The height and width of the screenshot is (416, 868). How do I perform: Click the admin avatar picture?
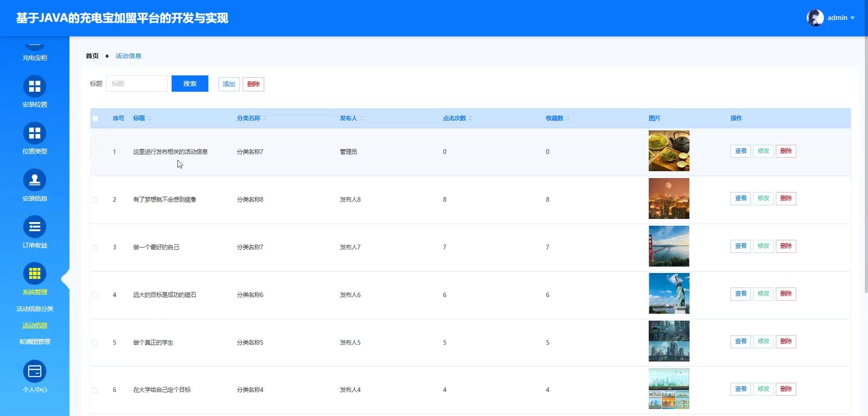[x=815, y=18]
